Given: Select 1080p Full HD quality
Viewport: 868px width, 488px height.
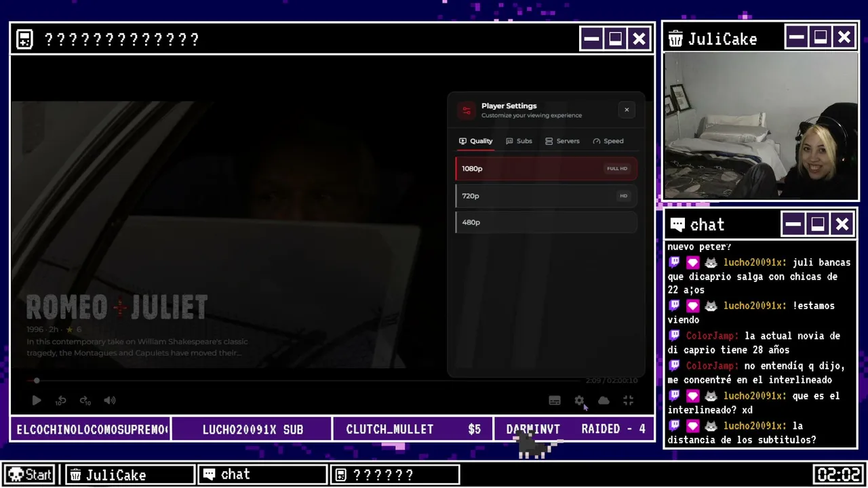Looking at the screenshot, I should pyautogui.click(x=546, y=169).
